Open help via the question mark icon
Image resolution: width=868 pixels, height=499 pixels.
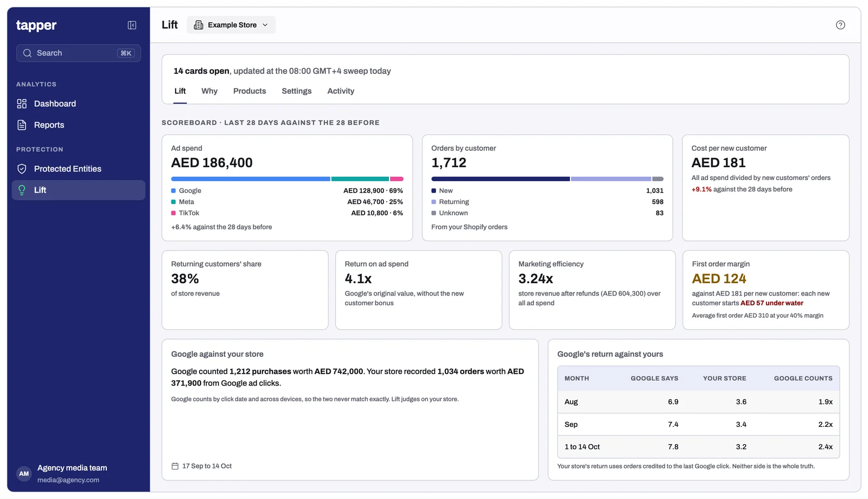click(840, 25)
